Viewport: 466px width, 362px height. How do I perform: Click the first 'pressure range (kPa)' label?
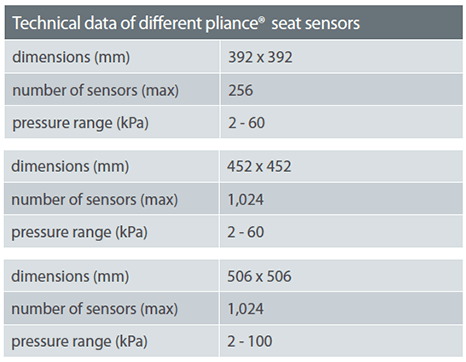click(x=80, y=123)
